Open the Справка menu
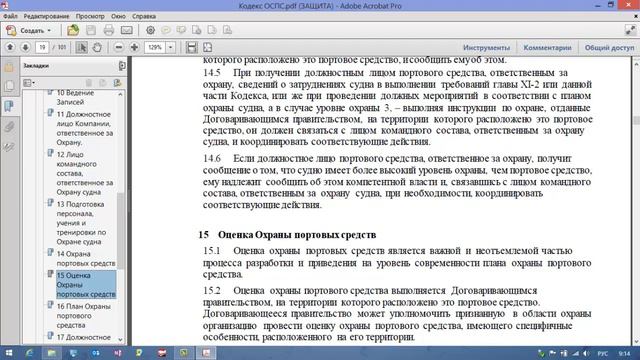 click(144, 16)
